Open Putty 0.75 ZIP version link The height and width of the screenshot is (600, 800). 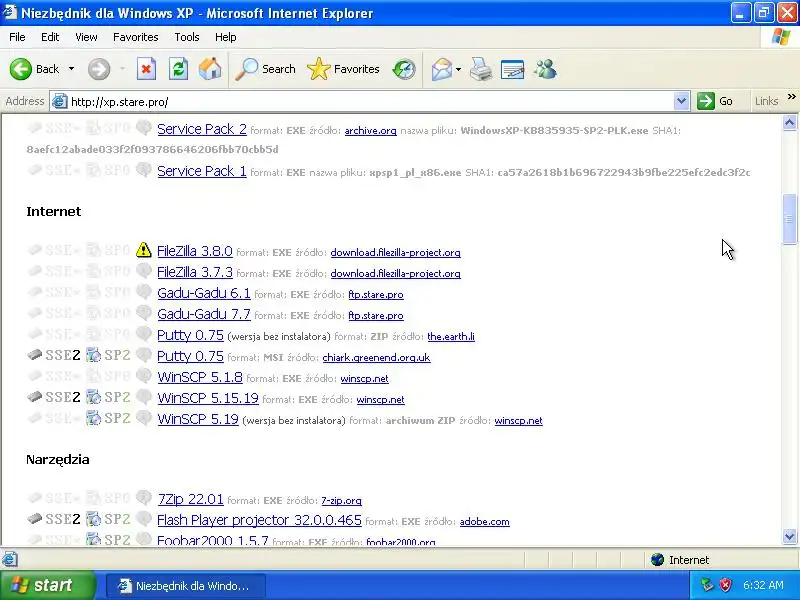190,335
